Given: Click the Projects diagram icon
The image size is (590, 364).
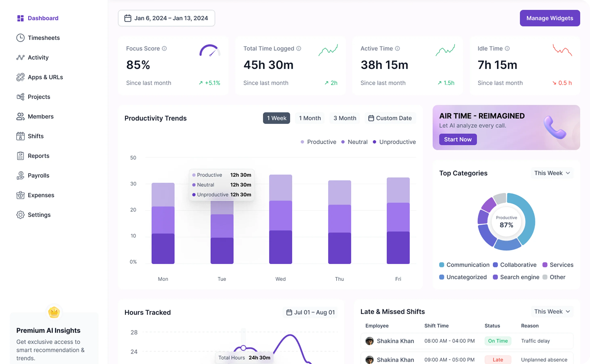Looking at the screenshot, I should (20, 97).
